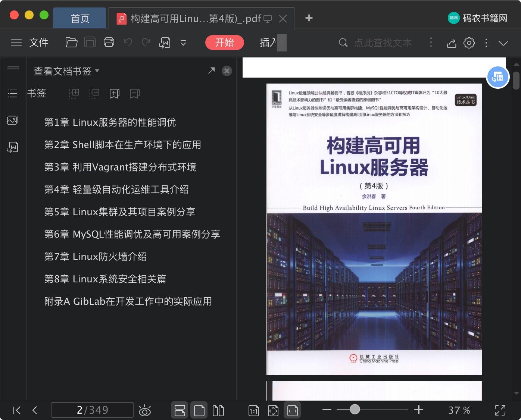Enable single page view
The image size is (521, 420).
pos(199,410)
